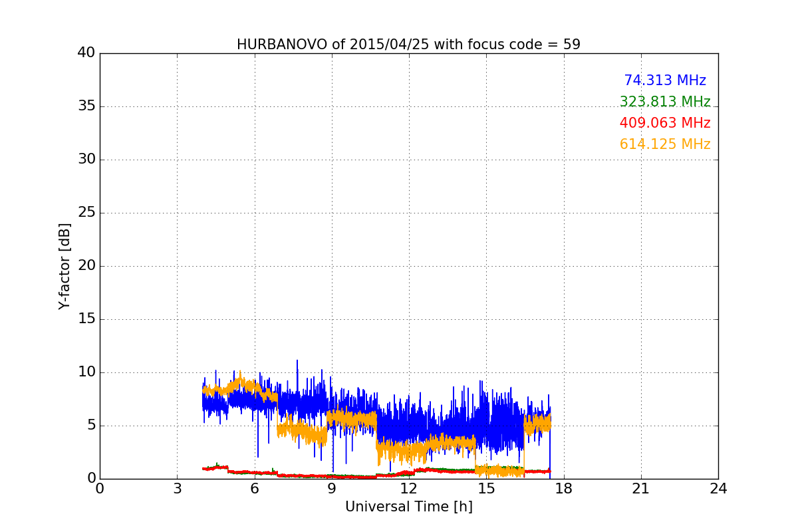798x532 pixels.
Task: Click y-axis tick label 30
Action: pos(86,160)
